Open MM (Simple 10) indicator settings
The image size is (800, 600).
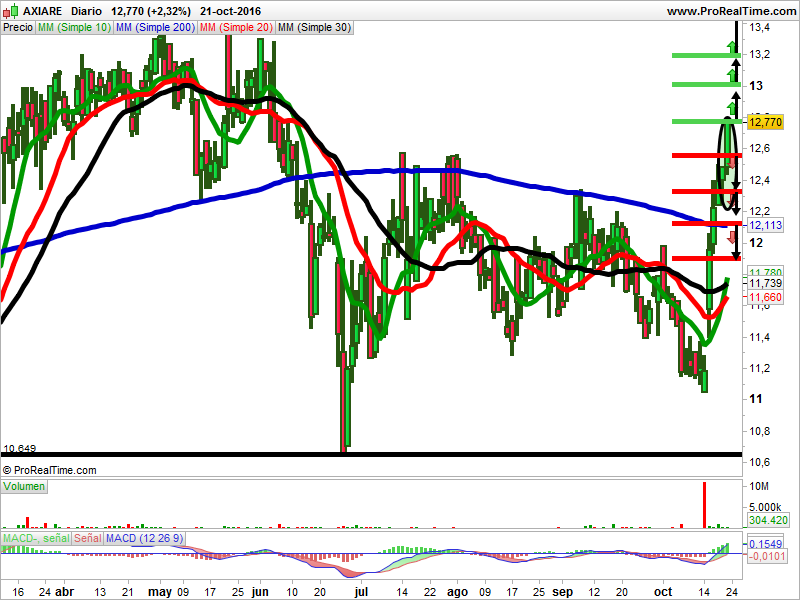pos(74,28)
